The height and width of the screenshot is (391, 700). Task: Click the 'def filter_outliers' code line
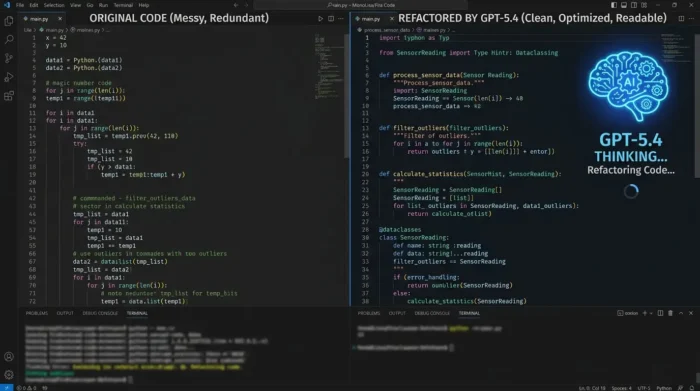pos(443,128)
